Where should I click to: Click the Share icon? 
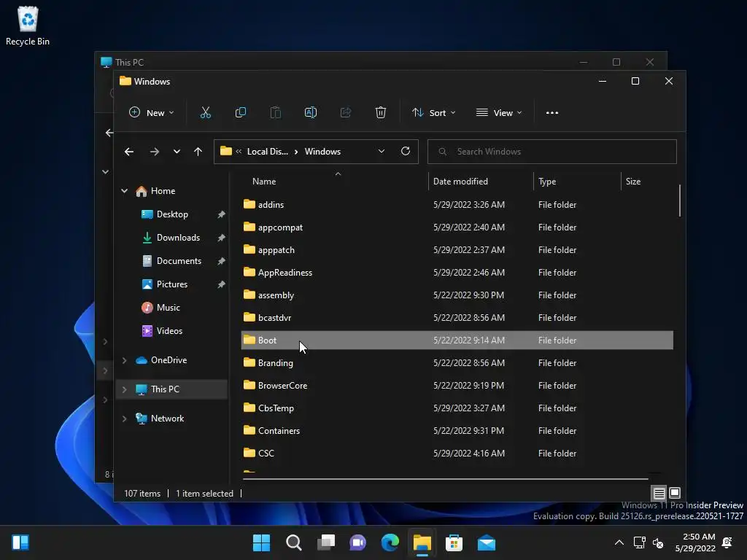pos(346,113)
